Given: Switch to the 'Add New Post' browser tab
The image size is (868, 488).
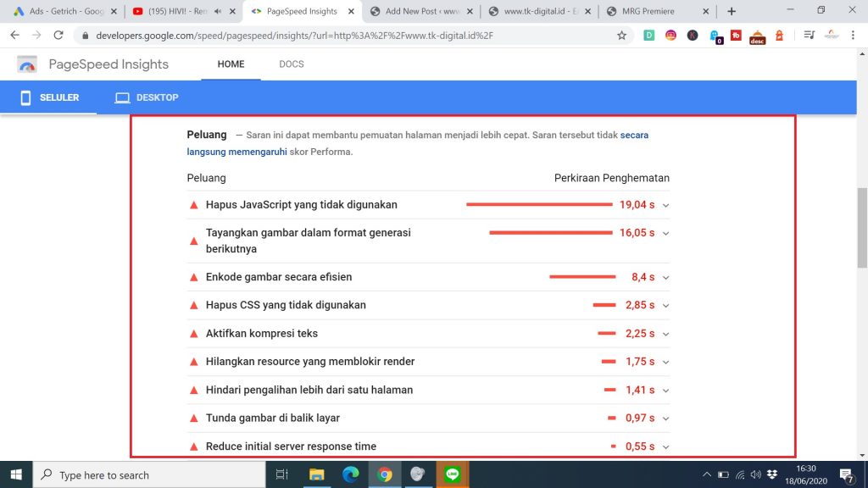Looking at the screenshot, I should (x=420, y=11).
